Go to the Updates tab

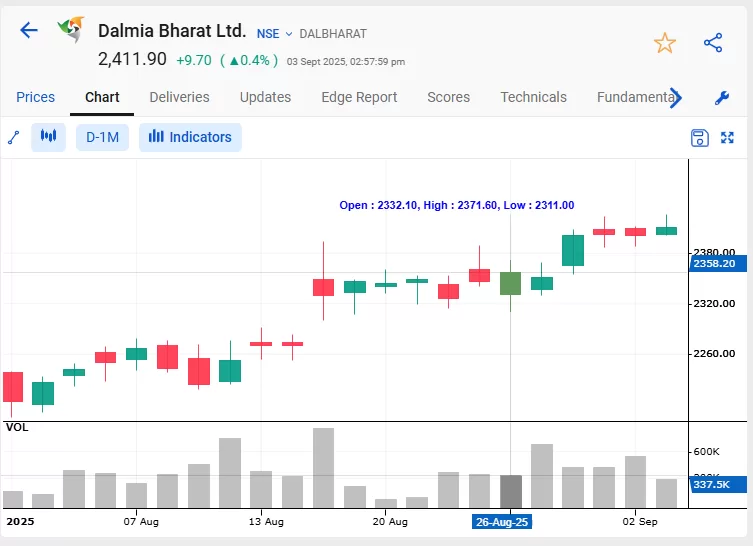[266, 97]
